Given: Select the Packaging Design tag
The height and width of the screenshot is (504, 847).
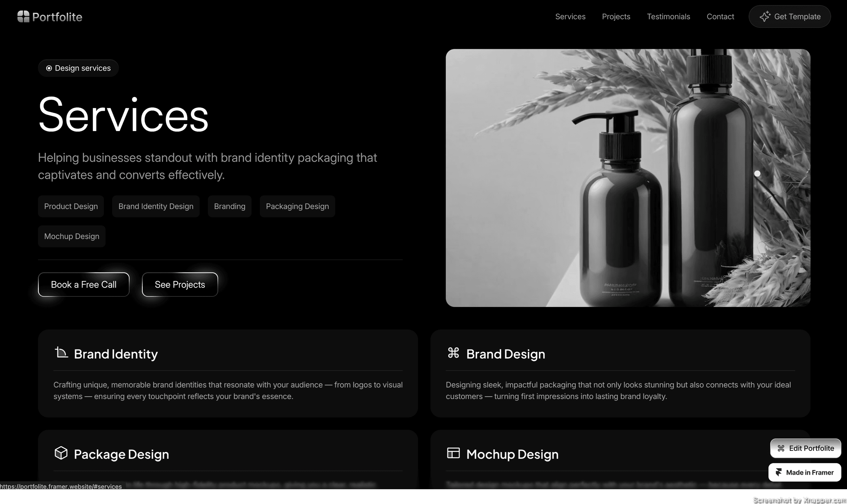Looking at the screenshot, I should point(297,206).
